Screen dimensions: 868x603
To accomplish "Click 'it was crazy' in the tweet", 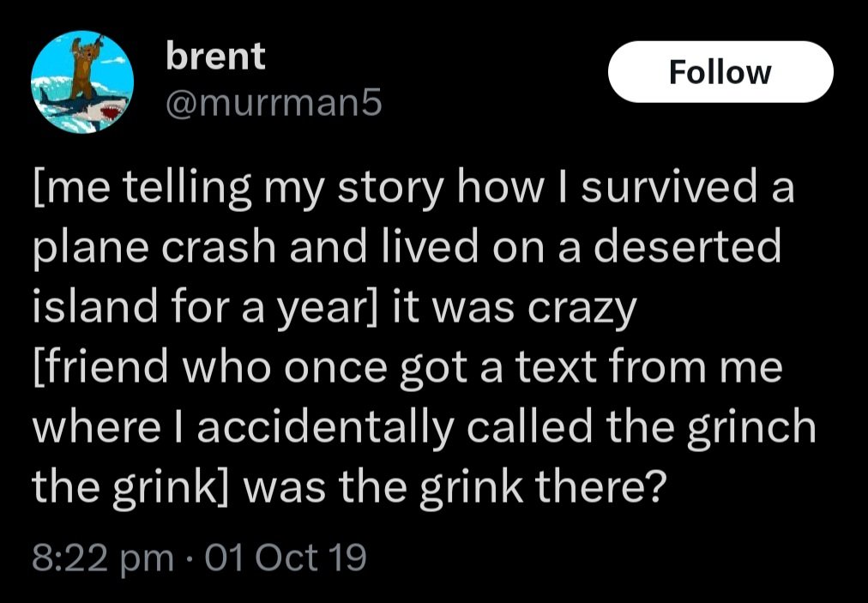I will tap(513, 308).
